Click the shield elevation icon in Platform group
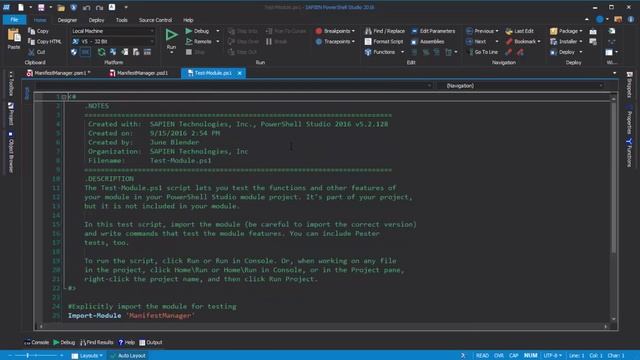 point(74,52)
